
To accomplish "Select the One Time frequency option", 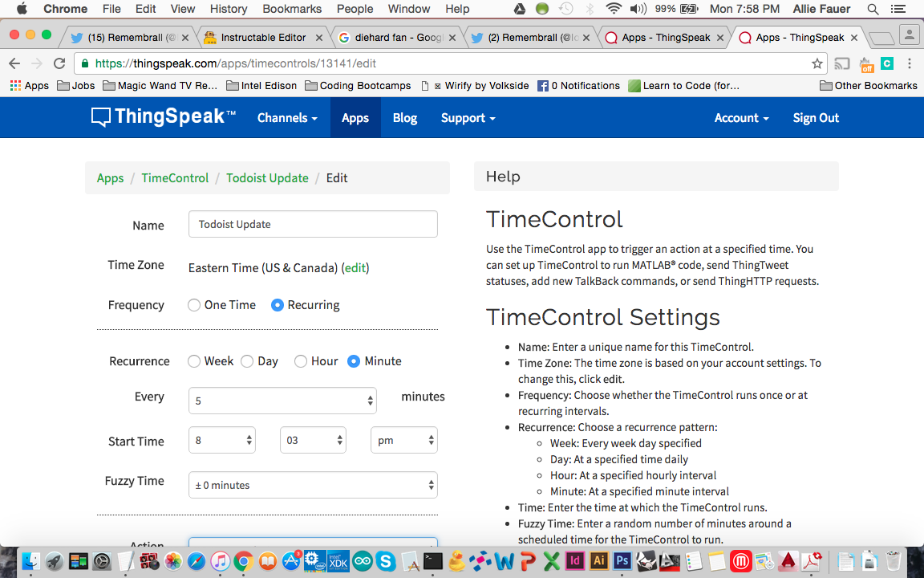I will pos(194,306).
